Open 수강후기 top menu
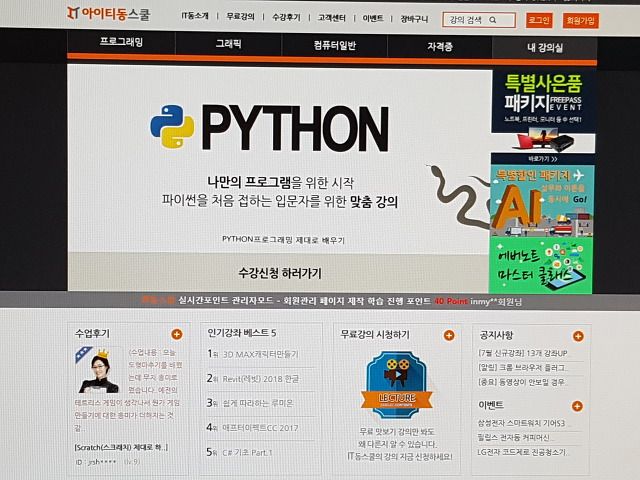The width and height of the screenshot is (640, 480). click(286, 17)
